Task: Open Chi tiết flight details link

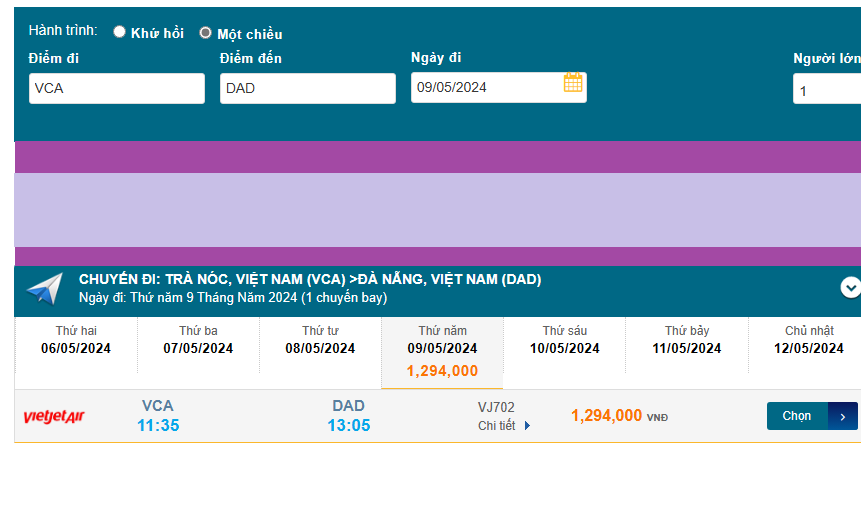Action: pos(497,426)
